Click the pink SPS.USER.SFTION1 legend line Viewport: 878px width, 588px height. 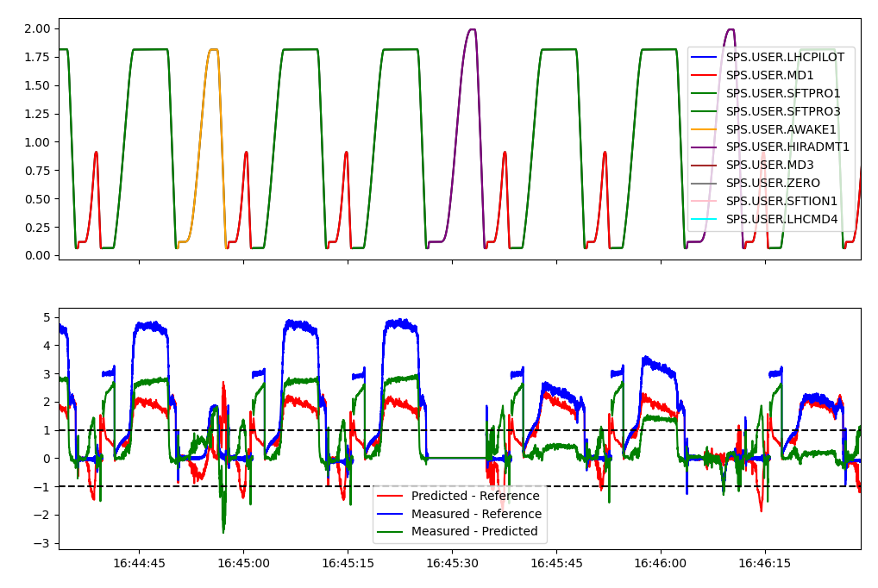[x=706, y=201]
